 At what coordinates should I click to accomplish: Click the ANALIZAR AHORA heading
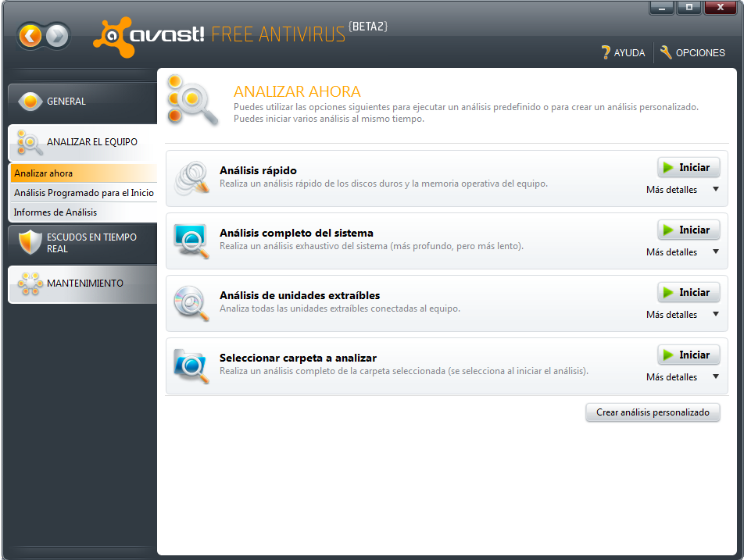tap(297, 91)
